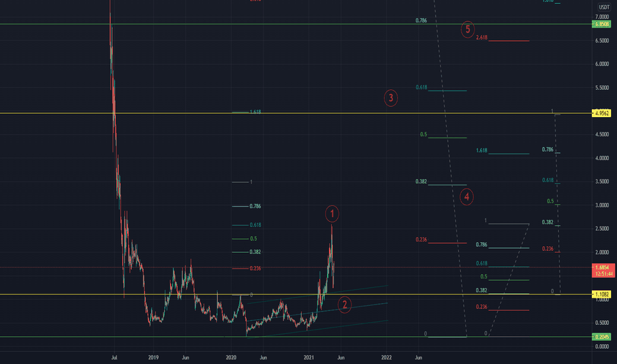617x364 pixels.
Task: Click the 4.0000 price axis tick
Action: click(x=602, y=158)
